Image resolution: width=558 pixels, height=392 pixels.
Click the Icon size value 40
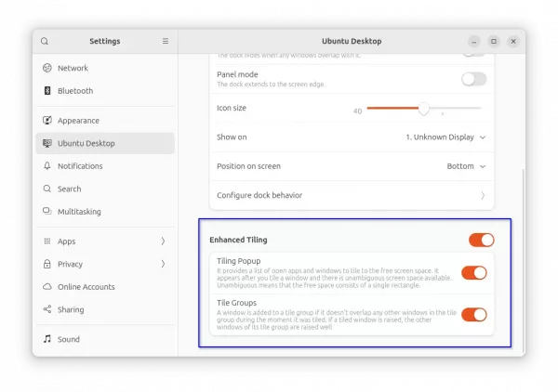(x=357, y=111)
